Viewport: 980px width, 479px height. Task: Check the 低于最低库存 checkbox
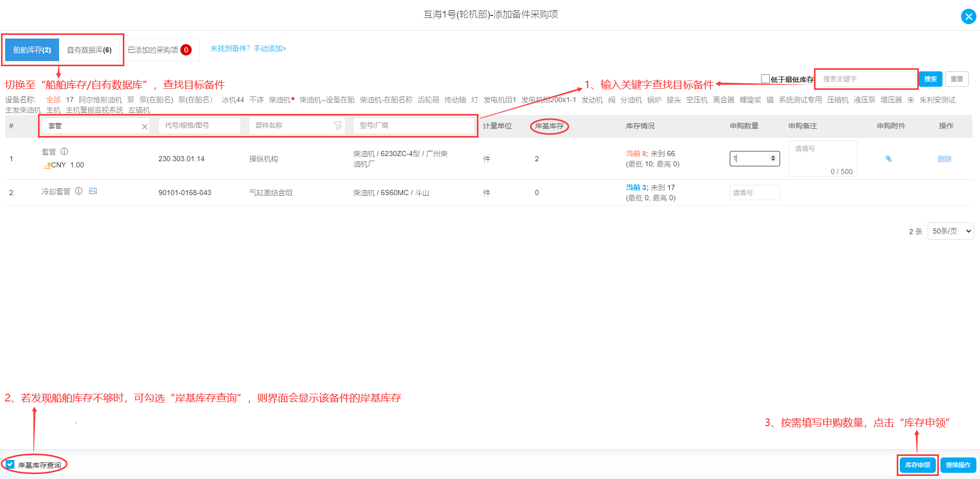pos(765,79)
